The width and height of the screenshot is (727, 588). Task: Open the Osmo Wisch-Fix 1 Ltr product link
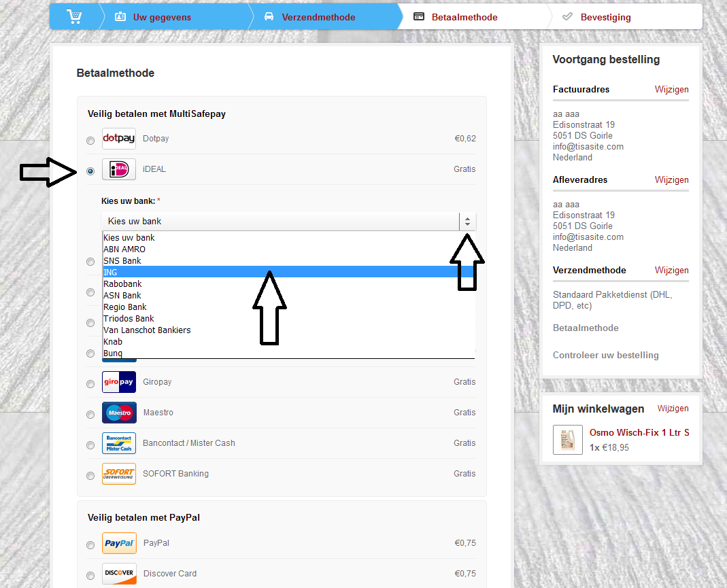(x=639, y=432)
